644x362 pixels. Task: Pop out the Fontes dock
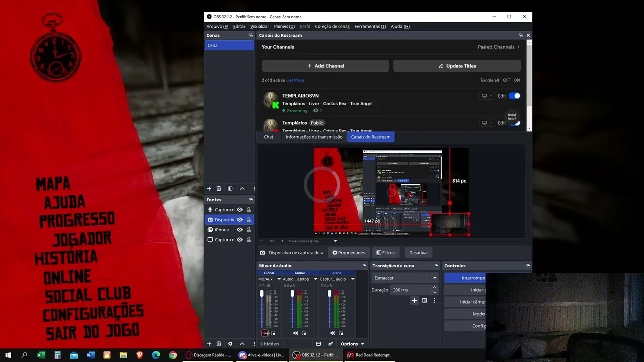(251, 200)
